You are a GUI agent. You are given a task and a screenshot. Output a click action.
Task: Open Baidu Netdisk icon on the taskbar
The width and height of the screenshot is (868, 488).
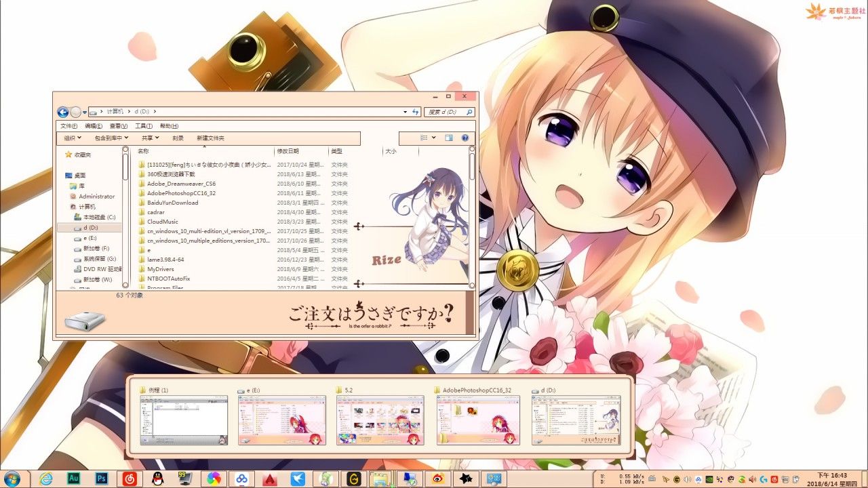[x=241, y=479]
